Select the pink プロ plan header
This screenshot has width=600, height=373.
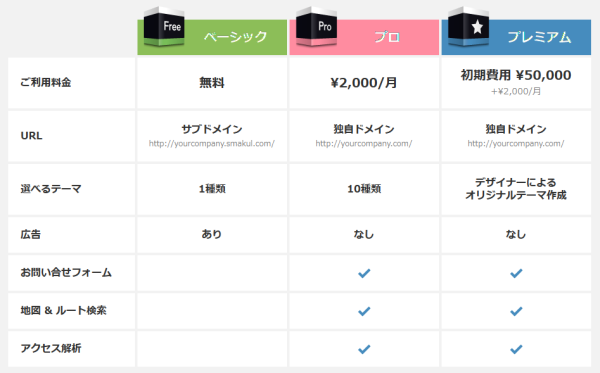364,37
